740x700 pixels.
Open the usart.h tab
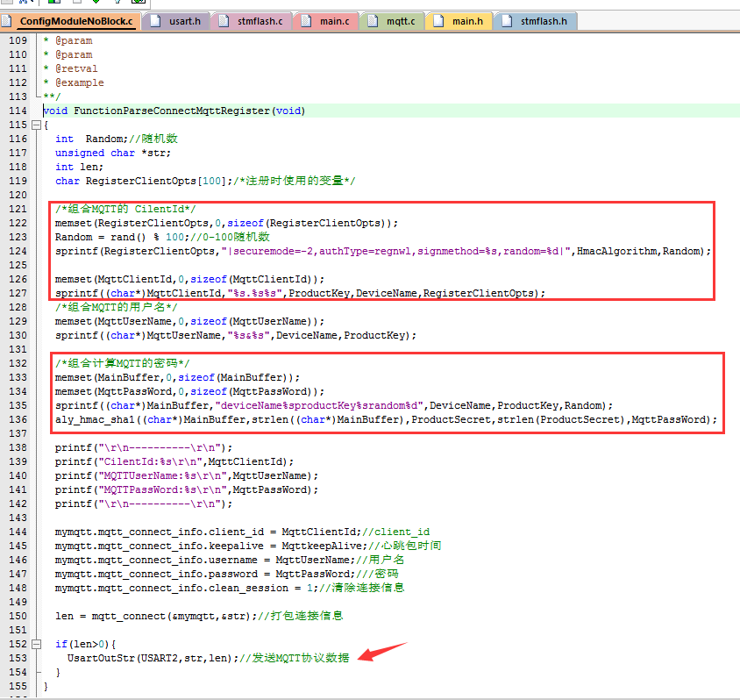point(177,21)
